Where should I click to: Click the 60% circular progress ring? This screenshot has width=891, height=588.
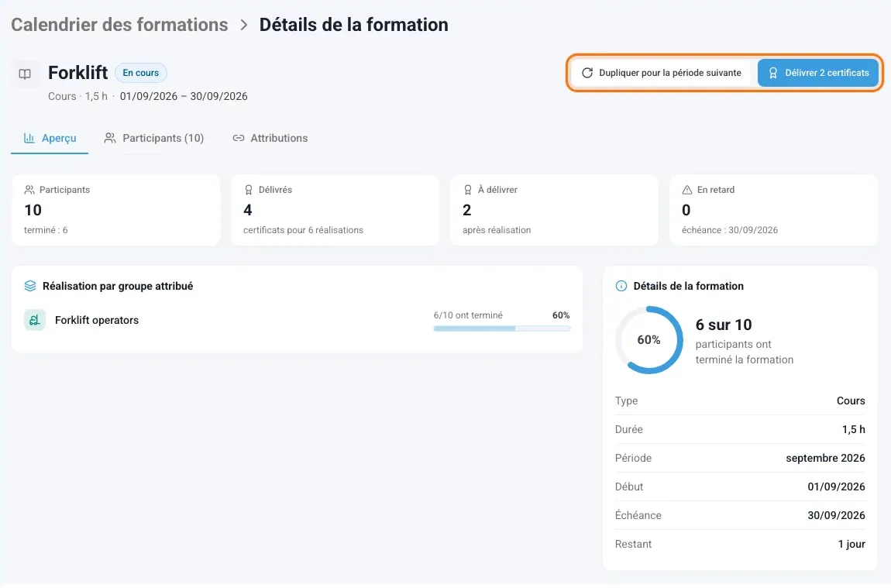click(x=649, y=340)
